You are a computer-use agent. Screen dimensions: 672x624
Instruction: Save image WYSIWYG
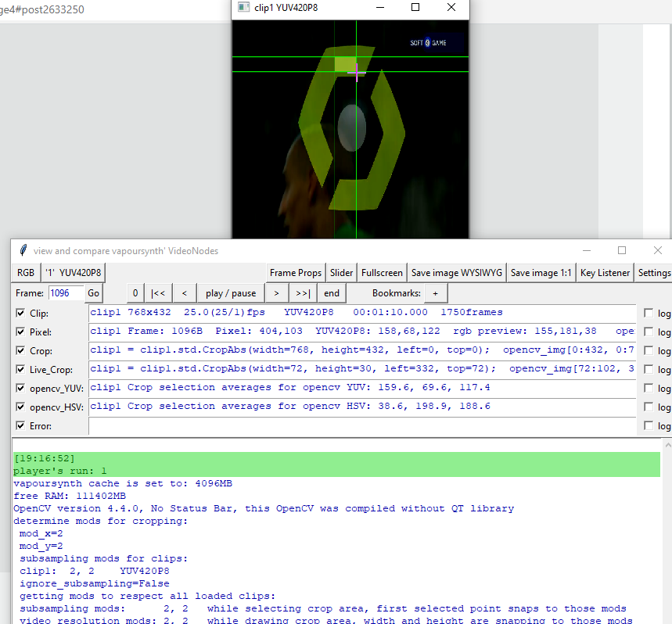[456, 273]
